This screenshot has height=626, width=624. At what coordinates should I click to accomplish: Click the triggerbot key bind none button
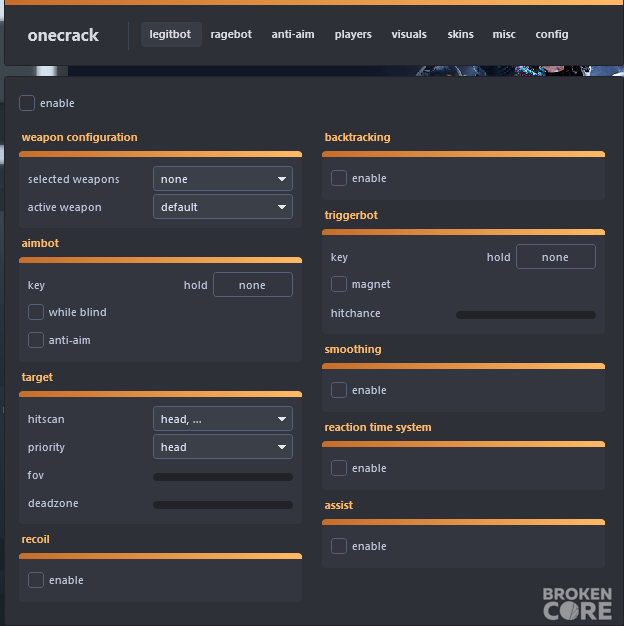[556, 257]
